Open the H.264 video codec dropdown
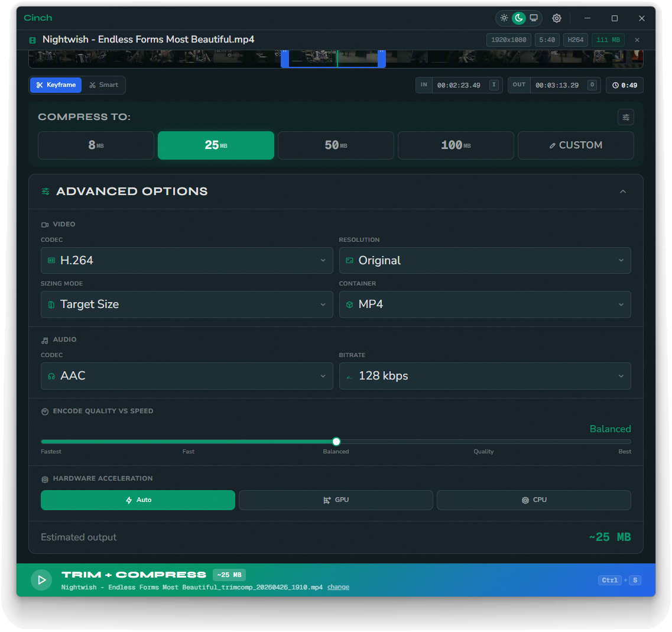 tap(187, 260)
